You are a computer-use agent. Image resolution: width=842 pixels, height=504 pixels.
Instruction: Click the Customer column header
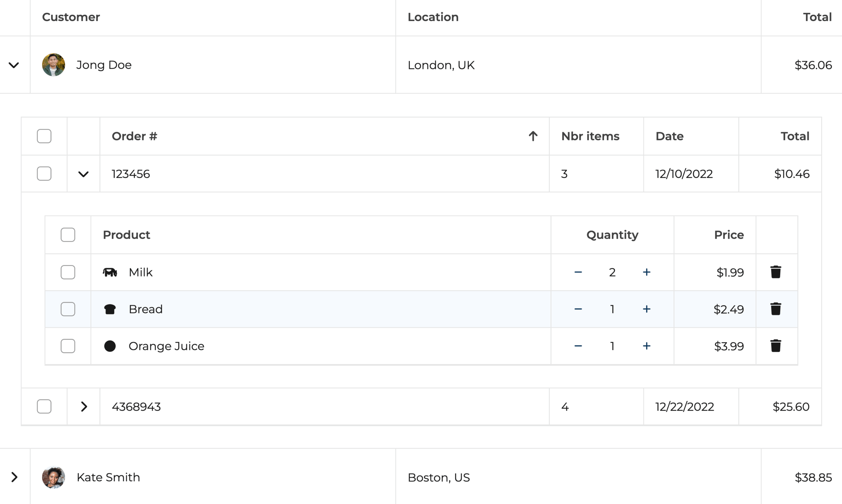click(x=71, y=17)
